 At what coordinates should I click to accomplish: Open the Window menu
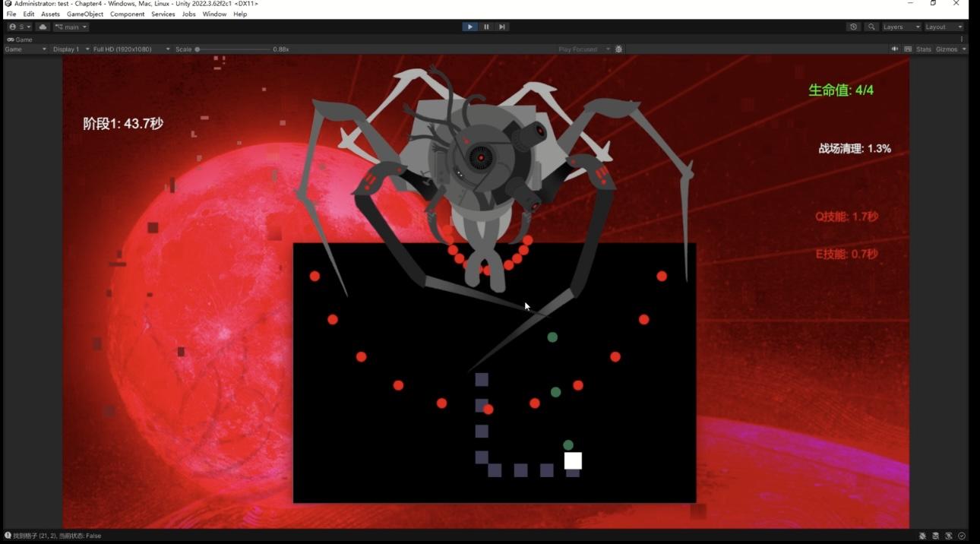pyautogui.click(x=214, y=14)
